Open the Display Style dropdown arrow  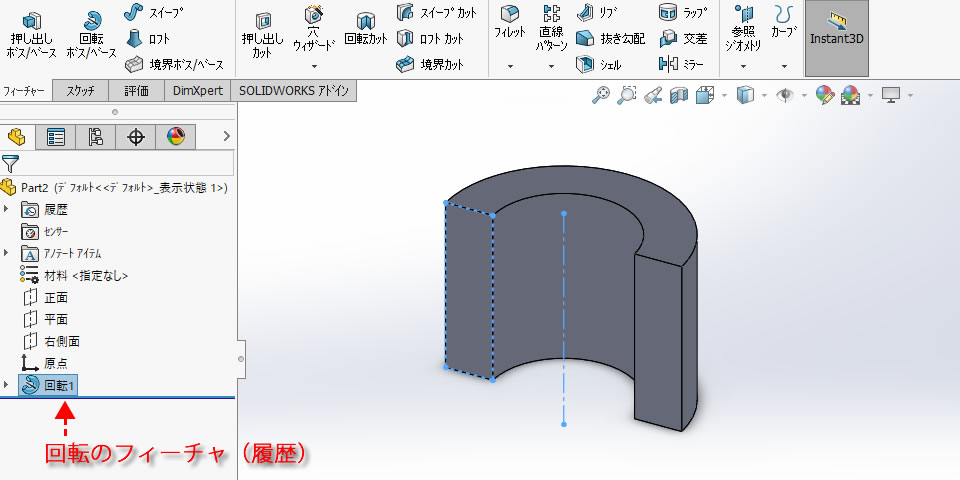[x=764, y=96]
